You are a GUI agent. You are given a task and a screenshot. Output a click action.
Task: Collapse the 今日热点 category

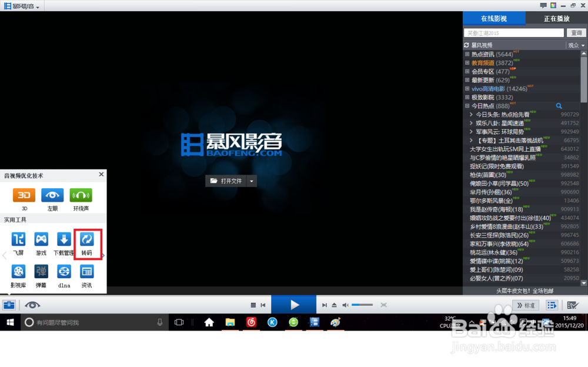coord(467,106)
